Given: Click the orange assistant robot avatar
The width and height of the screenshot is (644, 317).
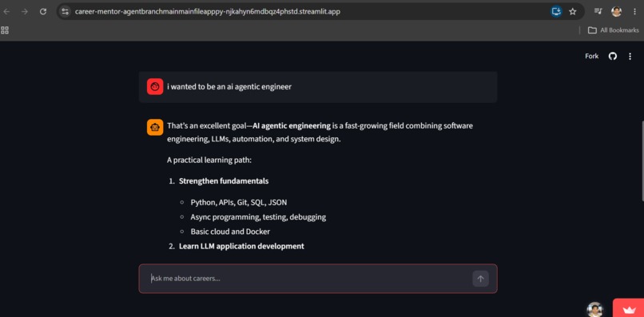Looking at the screenshot, I should coord(155,127).
